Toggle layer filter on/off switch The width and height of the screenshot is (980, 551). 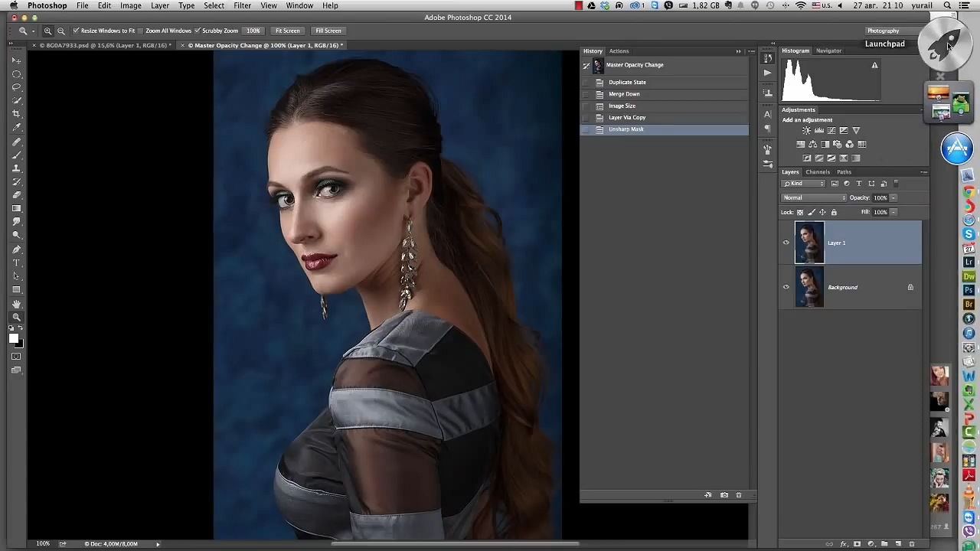pos(897,184)
